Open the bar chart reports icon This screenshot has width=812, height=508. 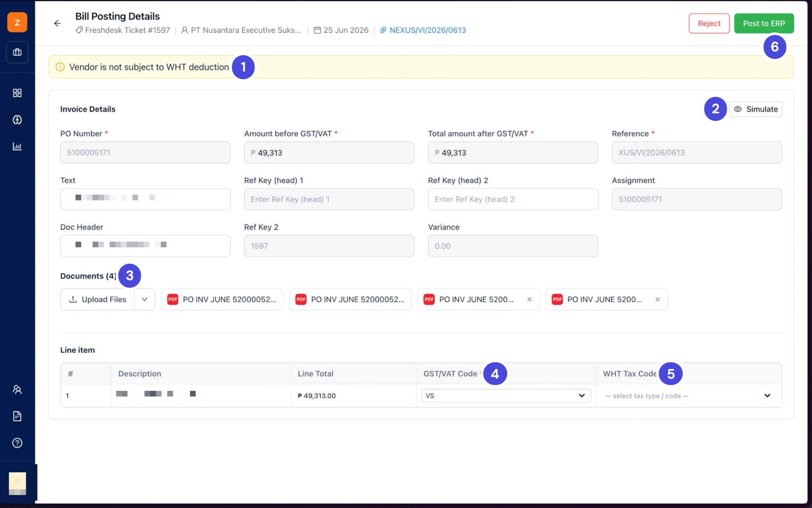click(x=17, y=147)
